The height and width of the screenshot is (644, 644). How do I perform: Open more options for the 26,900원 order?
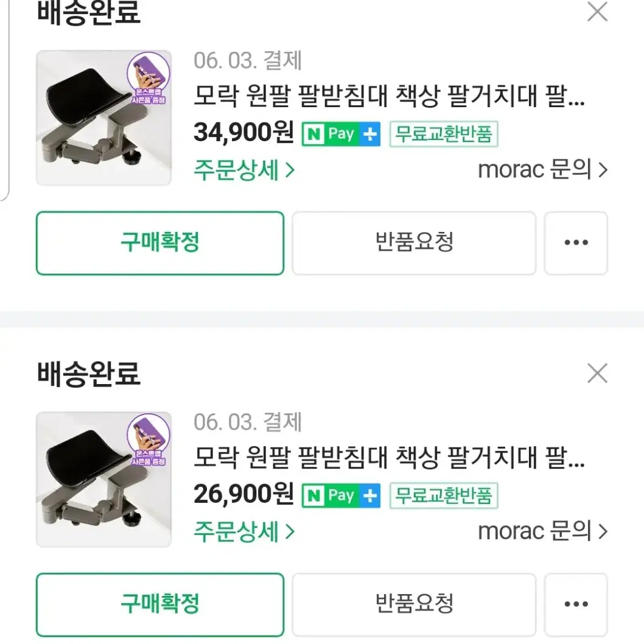[x=576, y=604]
